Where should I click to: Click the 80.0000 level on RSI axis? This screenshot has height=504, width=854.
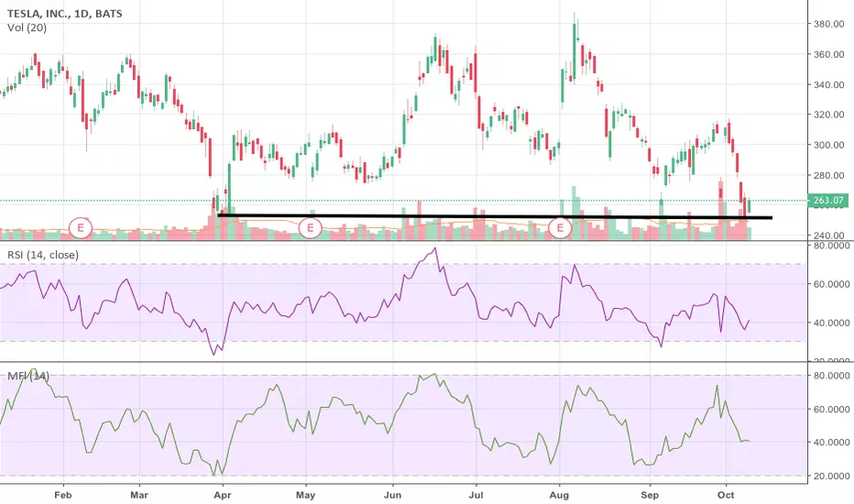(x=832, y=247)
